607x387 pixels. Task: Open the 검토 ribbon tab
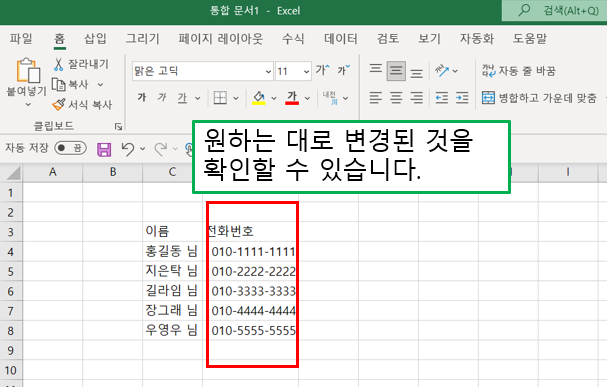[388, 38]
